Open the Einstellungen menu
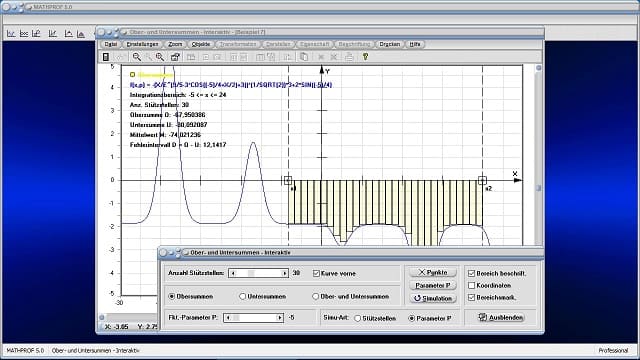 pos(142,44)
